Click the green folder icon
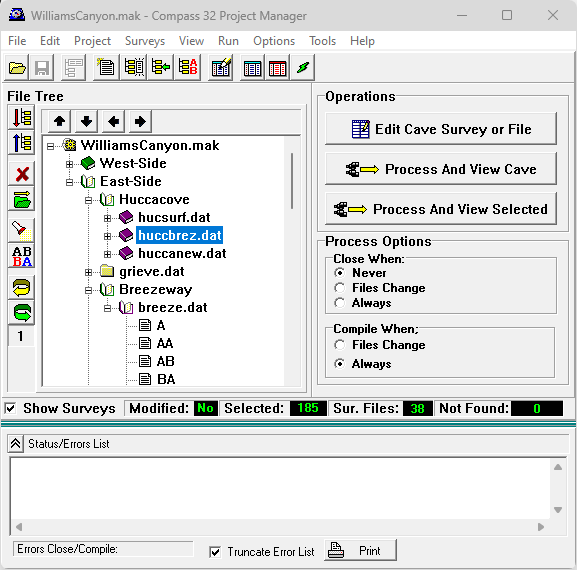This screenshot has width=577, height=570. click(x=21, y=199)
